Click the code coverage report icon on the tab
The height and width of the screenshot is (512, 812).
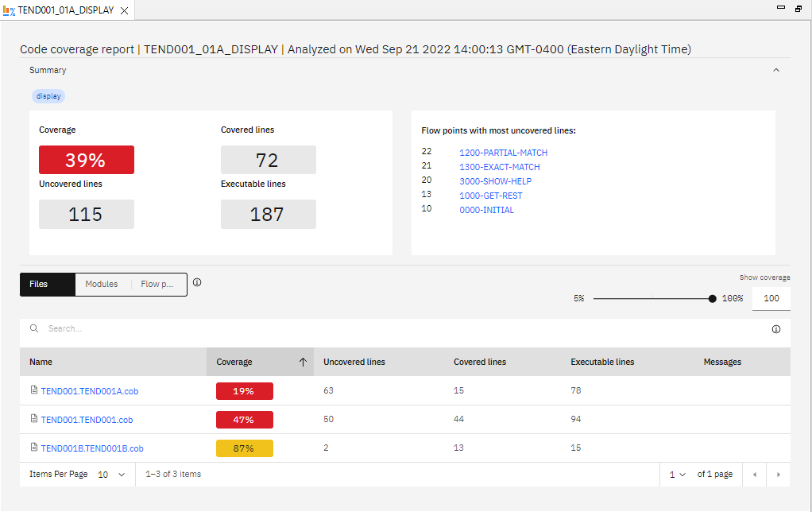coord(10,10)
